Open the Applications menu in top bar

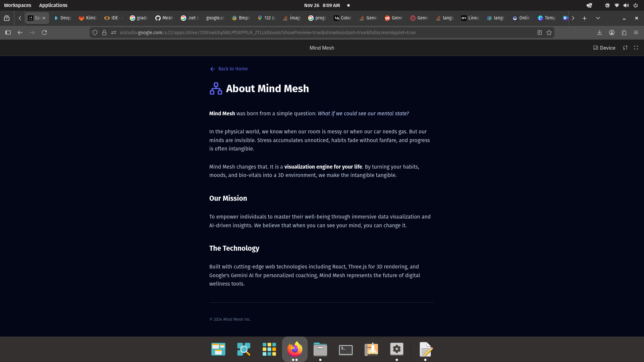click(53, 5)
